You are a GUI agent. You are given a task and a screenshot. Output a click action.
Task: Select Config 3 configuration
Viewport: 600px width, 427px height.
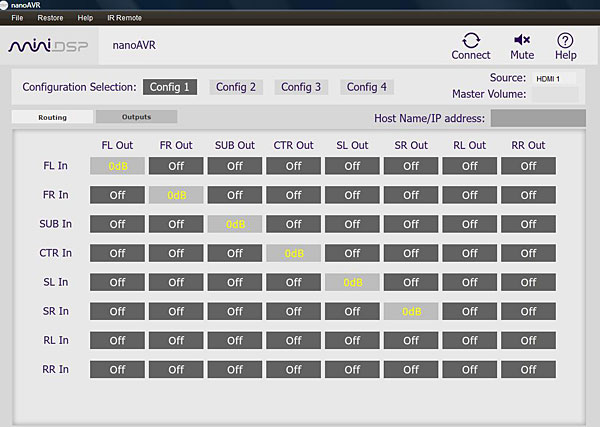tap(301, 87)
